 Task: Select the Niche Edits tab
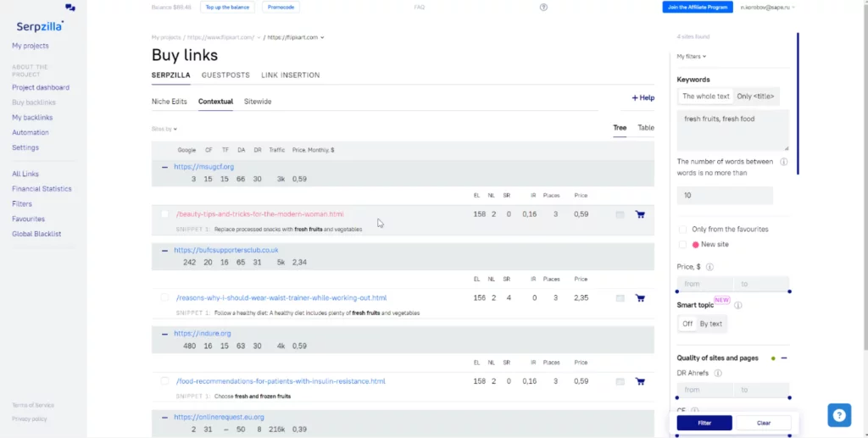point(170,102)
